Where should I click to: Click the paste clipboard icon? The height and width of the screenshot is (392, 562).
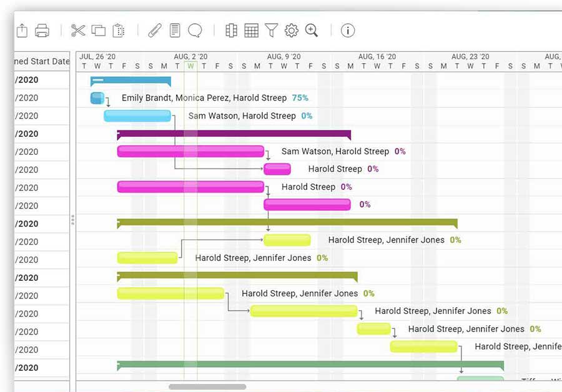119,31
